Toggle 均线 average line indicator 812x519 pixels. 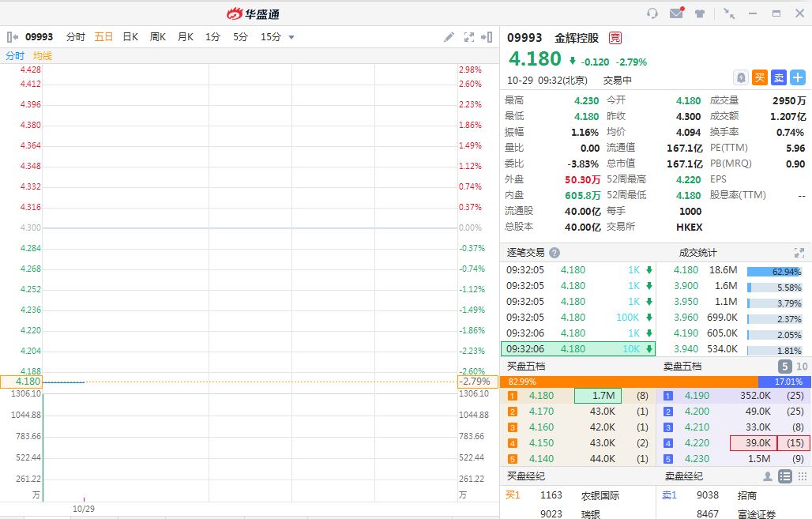coord(43,56)
